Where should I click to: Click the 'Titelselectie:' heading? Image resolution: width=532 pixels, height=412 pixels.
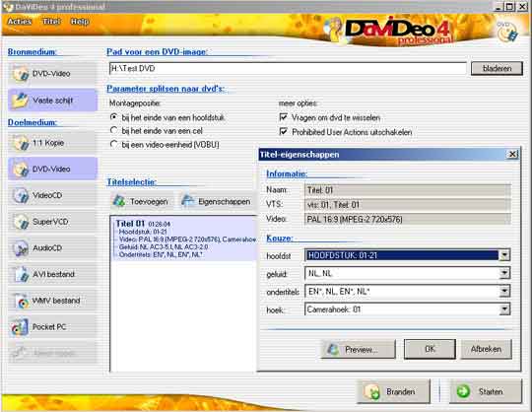pyautogui.click(x=132, y=182)
